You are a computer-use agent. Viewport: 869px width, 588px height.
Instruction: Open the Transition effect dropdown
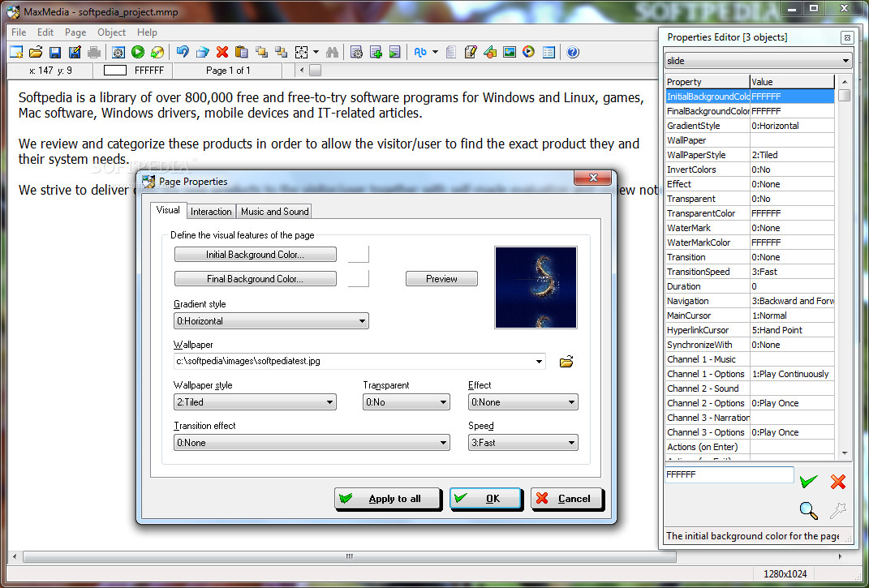click(312, 442)
